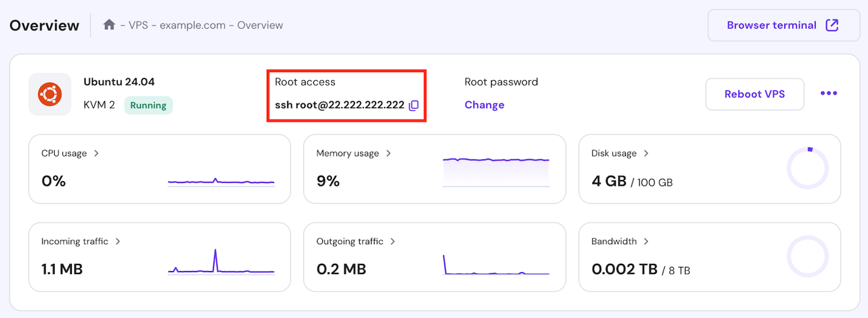The image size is (868, 318).
Task: Click the Bandwidth ring indicator
Action: click(x=808, y=257)
